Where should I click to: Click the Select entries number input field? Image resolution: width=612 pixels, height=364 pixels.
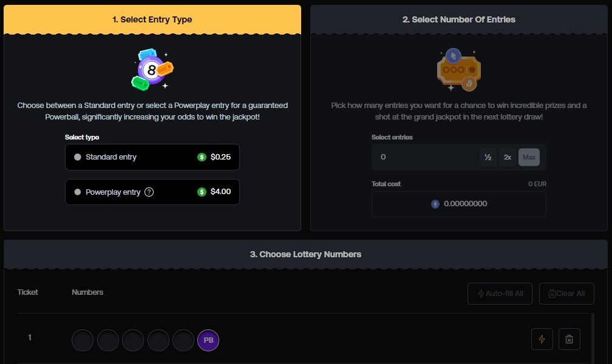425,157
